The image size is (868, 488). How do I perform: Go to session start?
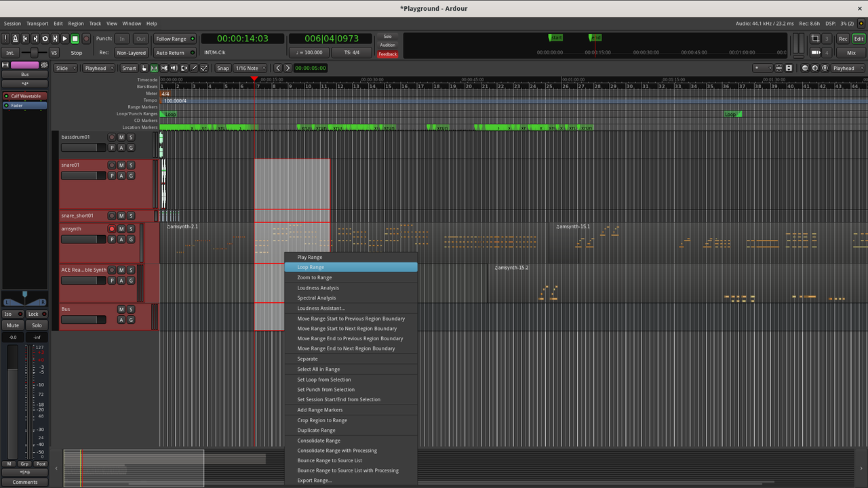(25, 39)
